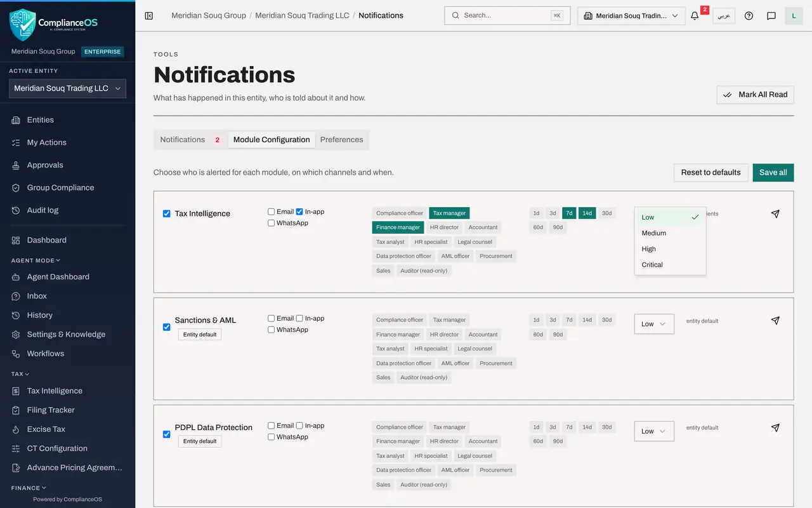Open the chat message icon in header
Screen dimensions: 812x508
click(x=771, y=16)
